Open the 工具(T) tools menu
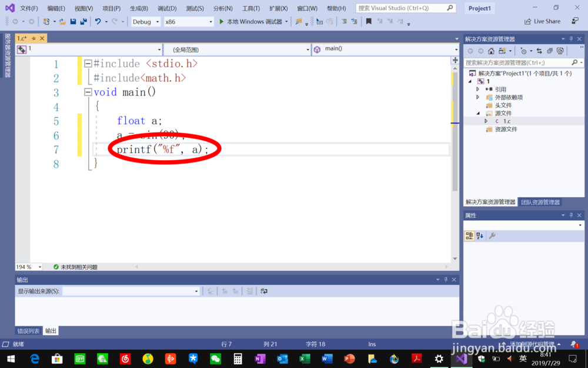 click(x=251, y=8)
